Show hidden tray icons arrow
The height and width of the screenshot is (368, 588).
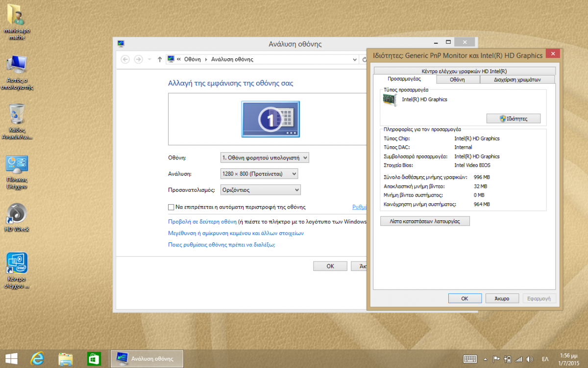pyautogui.click(x=485, y=359)
